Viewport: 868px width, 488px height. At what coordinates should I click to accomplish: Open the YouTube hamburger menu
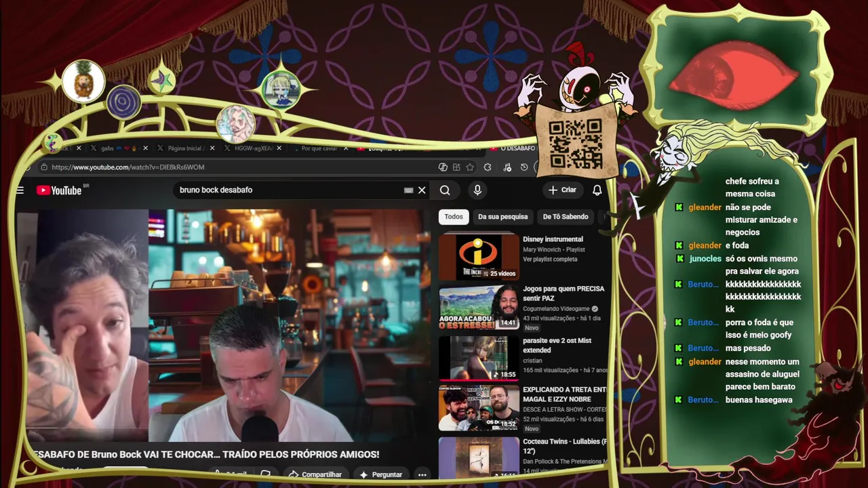pos(20,190)
